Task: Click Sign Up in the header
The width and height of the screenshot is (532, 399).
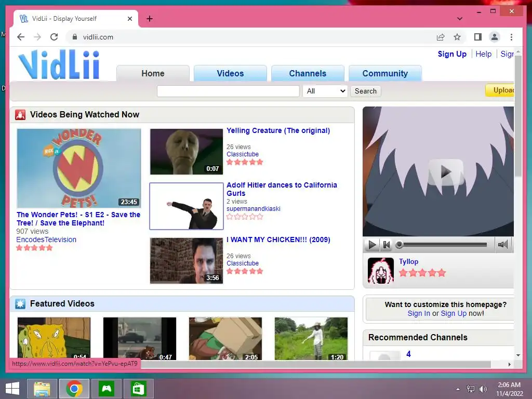Action: pyautogui.click(x=452, y=54)
